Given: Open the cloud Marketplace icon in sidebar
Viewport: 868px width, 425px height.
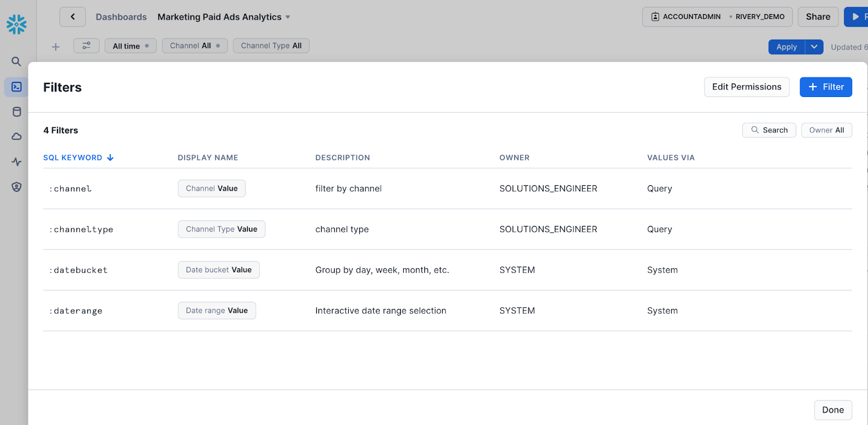Looking at the screenshot, I should tap(16, 137).
